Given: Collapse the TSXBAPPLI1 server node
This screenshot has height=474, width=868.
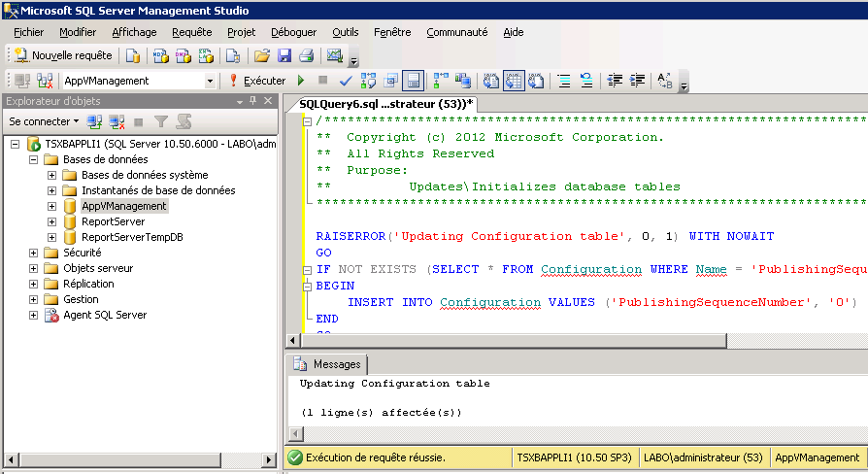Looking at the screenshot, I should [15, 144].
